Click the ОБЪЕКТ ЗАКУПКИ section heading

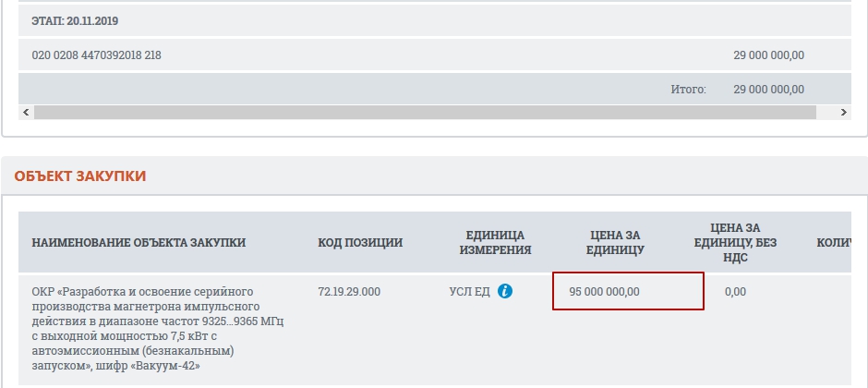tap(80, 176)
